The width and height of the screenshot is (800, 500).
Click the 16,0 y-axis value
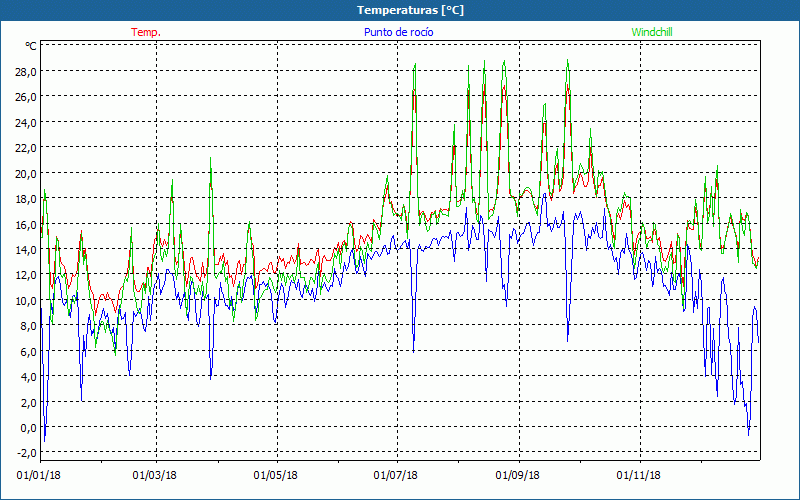coord(26,224)
